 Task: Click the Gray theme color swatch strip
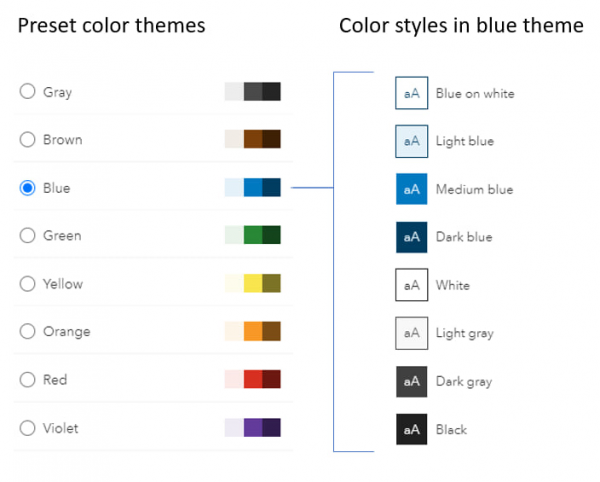point(253,91)
